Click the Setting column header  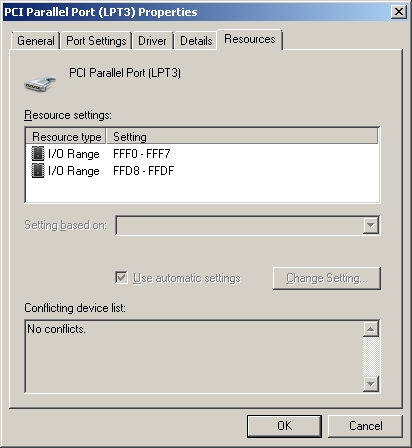pyautogui.click(x=242, y=137)
